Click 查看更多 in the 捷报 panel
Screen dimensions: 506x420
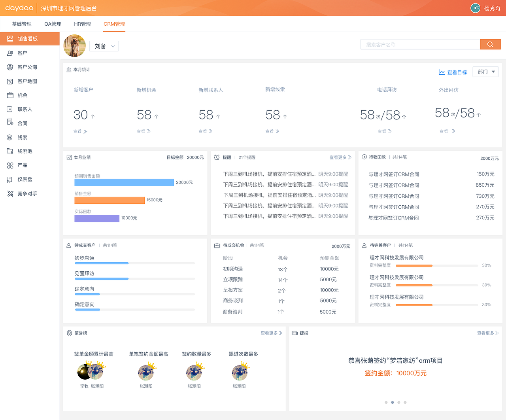point(488,333)
